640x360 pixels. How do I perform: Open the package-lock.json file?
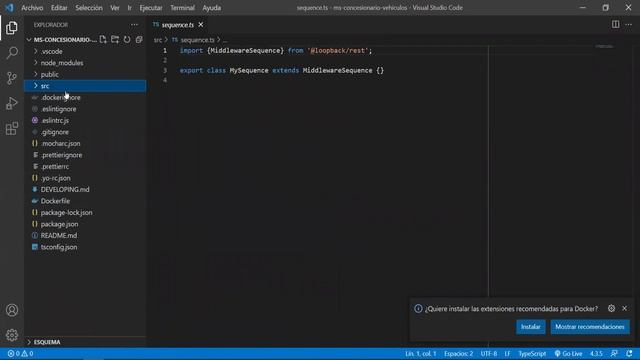coord(85,212)
